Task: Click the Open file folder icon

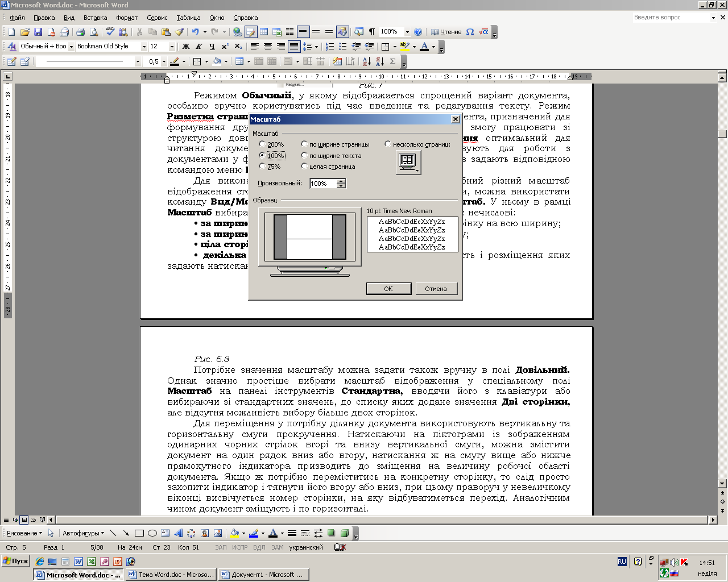Action: (24, 32)
